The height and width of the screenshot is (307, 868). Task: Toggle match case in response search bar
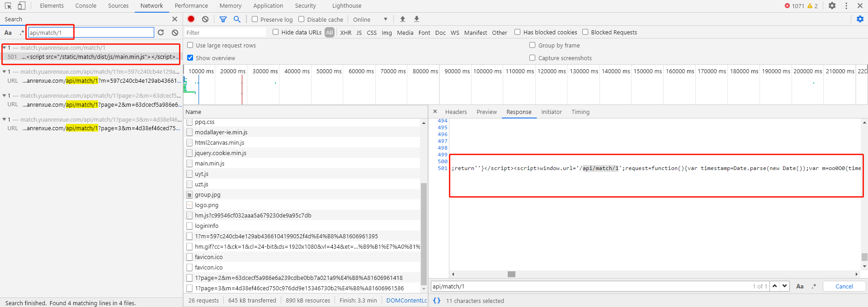(800, 286)
